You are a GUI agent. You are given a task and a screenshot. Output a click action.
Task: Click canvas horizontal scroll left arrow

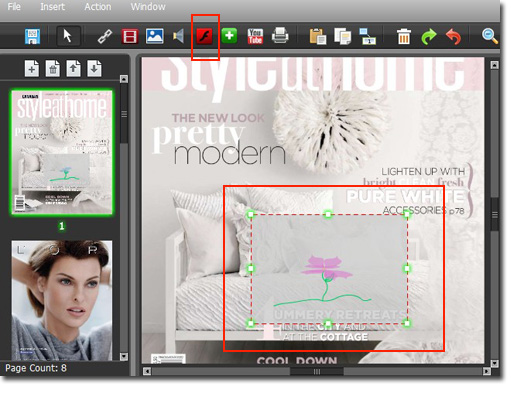coord(147,371)
